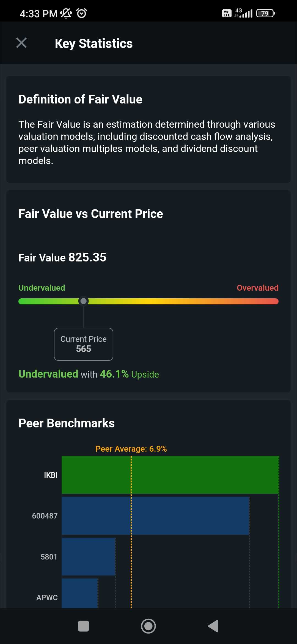The image size is (297, 644).
Task: Tap the VoLTE status icon
Action: tap(227, 13)
